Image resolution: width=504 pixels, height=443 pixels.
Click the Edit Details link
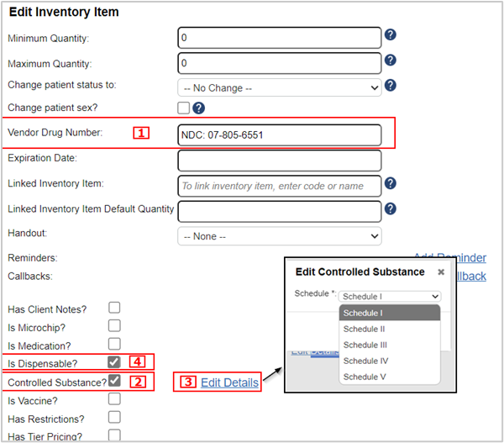(x=229, y=382)
